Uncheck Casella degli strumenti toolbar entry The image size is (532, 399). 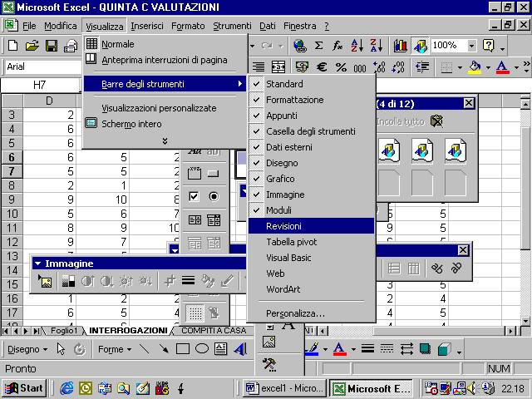[312, 131]
